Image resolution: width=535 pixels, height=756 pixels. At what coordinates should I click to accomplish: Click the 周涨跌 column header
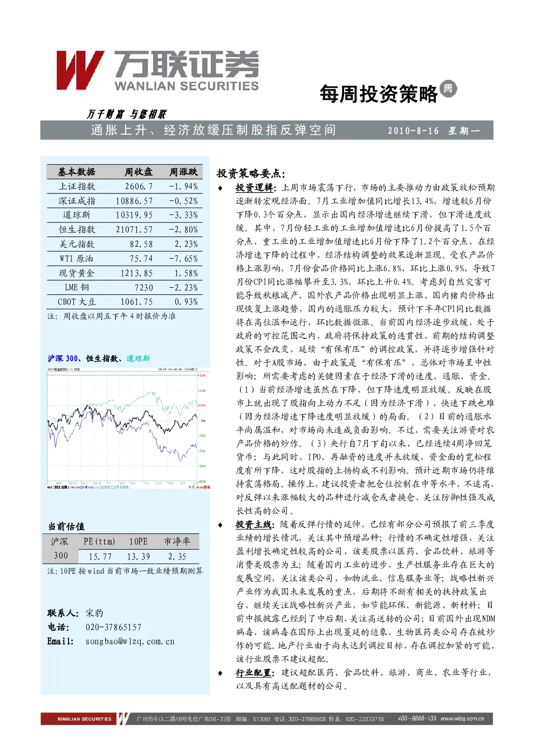[183, 172]
